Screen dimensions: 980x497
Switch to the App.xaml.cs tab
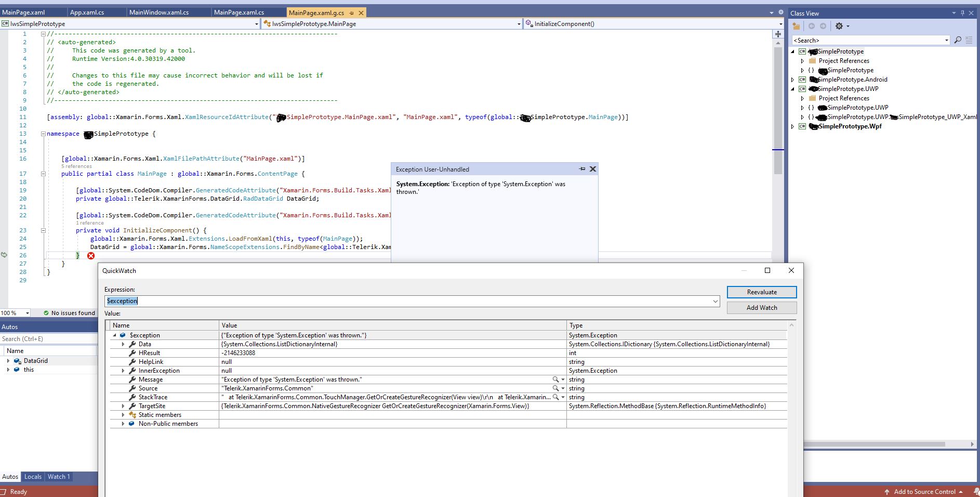point(87,12)
